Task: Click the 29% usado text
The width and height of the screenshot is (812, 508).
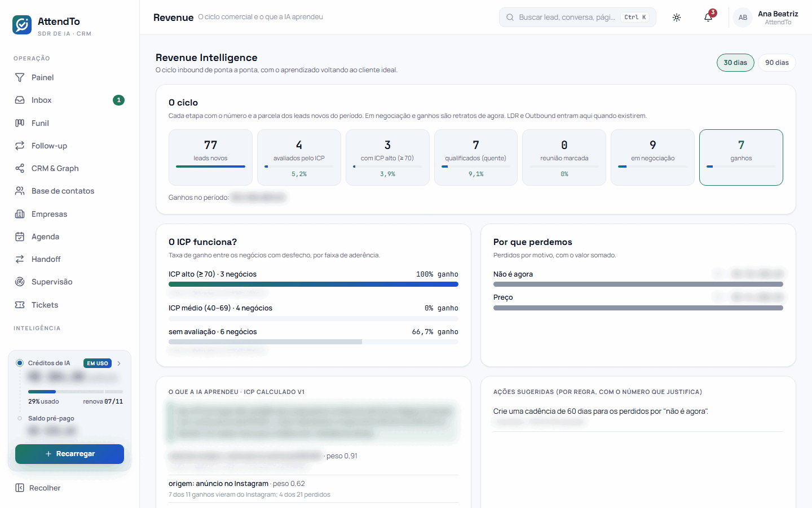Action: pyautogui.click(x=43, y=401)
